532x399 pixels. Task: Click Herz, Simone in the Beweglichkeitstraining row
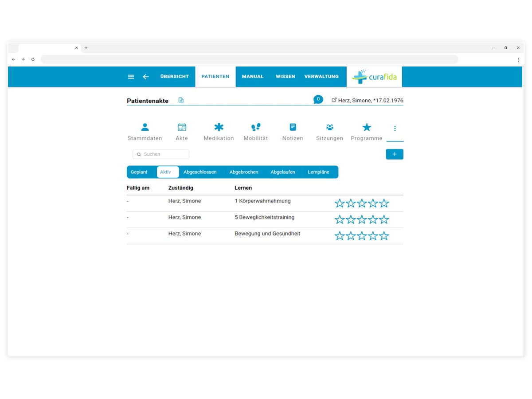click(184, 218)
